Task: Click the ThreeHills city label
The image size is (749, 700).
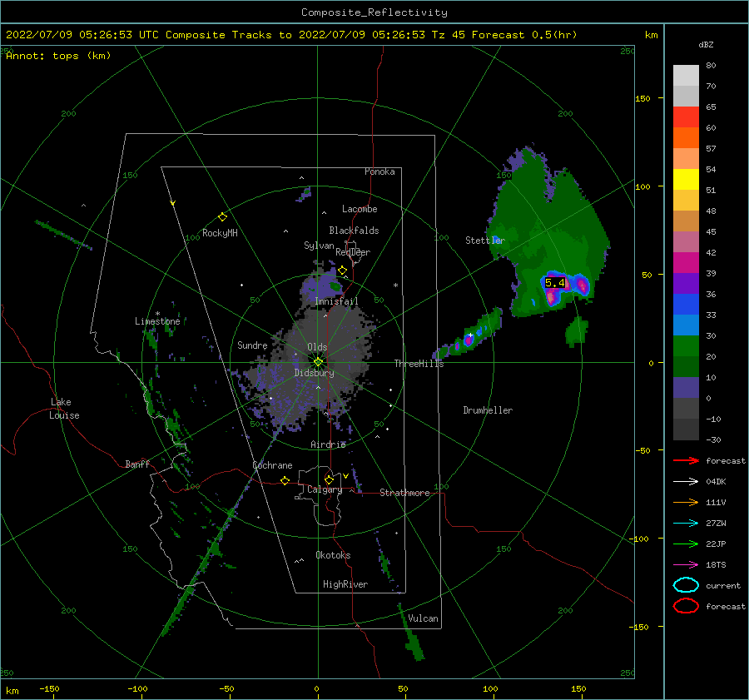Action: point(419,364)
